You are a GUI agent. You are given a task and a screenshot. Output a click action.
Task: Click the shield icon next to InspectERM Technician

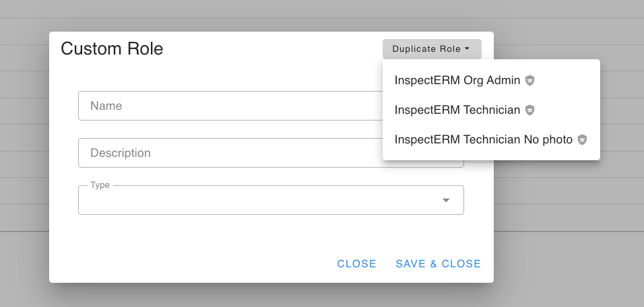point(530,110)
